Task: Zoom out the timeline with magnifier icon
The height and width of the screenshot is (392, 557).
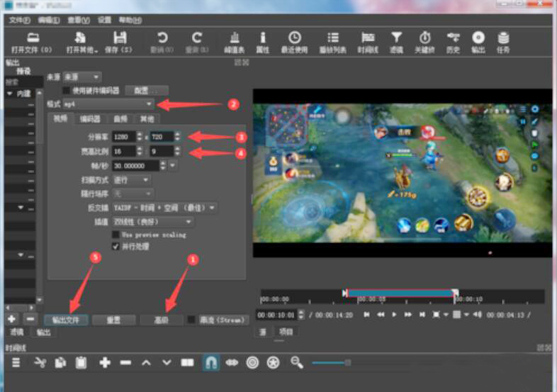Action: click(x=297, y=363)
